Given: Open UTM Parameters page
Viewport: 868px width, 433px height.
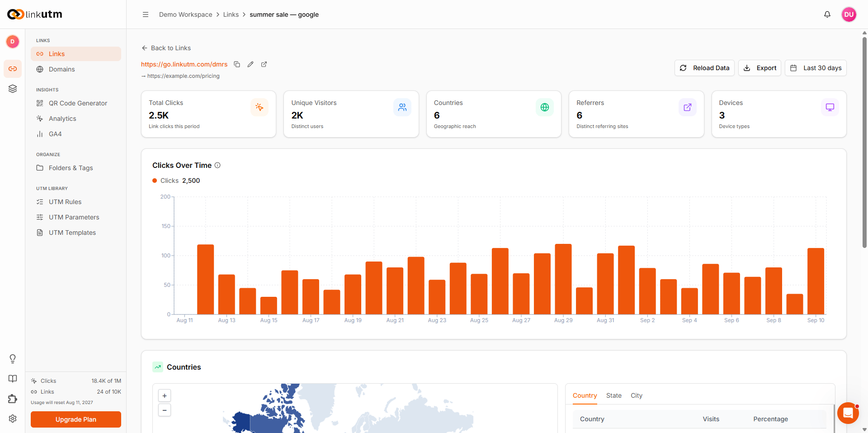Looking at the screenshot, I should coord(76,217).
